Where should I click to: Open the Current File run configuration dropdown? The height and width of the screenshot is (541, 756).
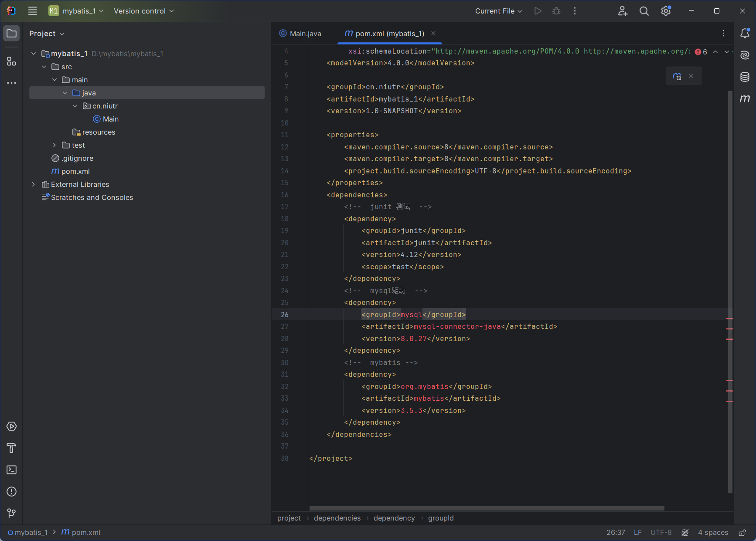pyautogui.click(x=498, y=11)
